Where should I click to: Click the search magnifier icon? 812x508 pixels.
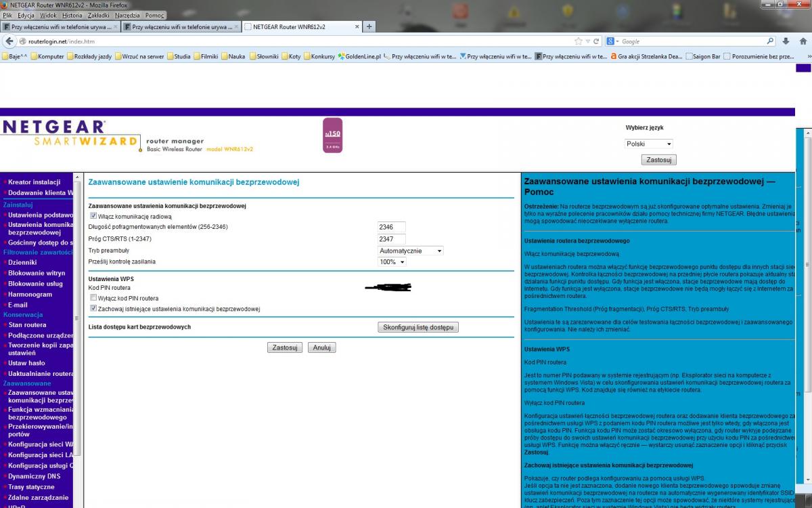770,41
